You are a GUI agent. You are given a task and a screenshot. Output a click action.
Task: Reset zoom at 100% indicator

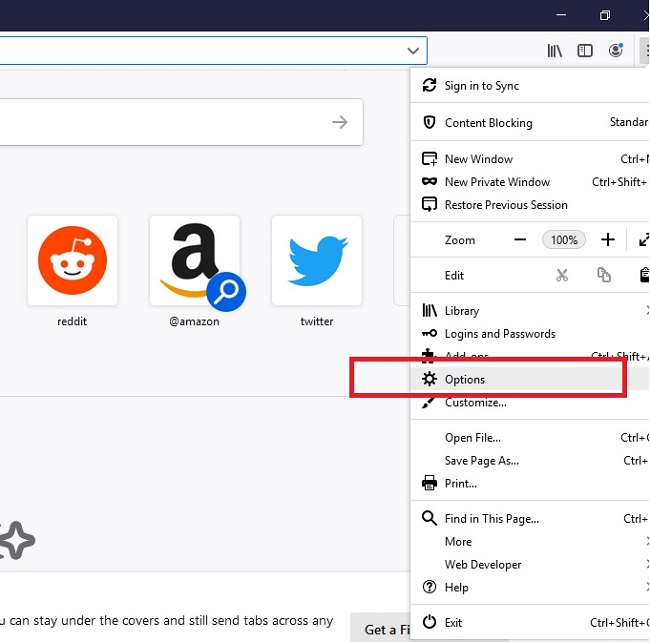tap(564, 240)
